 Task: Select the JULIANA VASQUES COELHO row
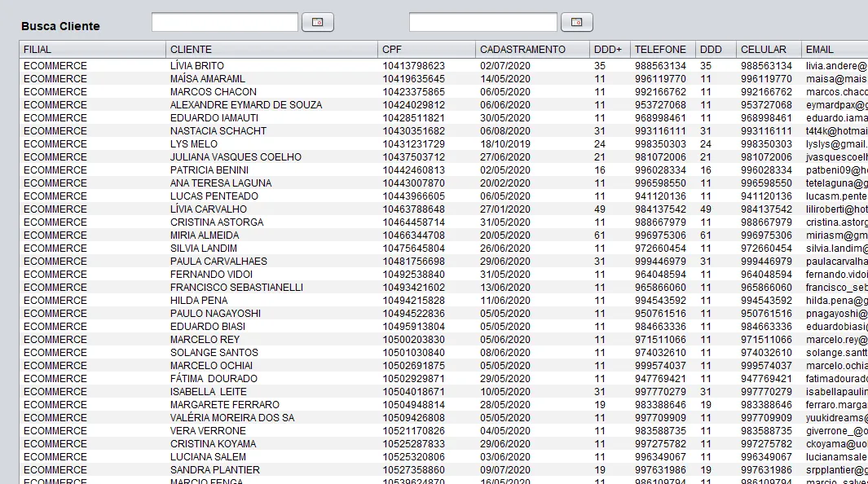[x=443, y=157]
